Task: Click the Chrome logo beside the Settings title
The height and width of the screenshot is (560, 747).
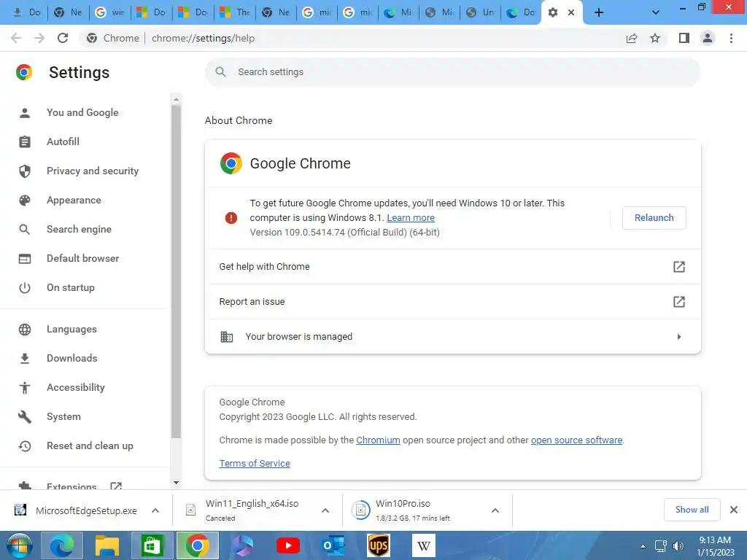Action: [x=24, y=72]
